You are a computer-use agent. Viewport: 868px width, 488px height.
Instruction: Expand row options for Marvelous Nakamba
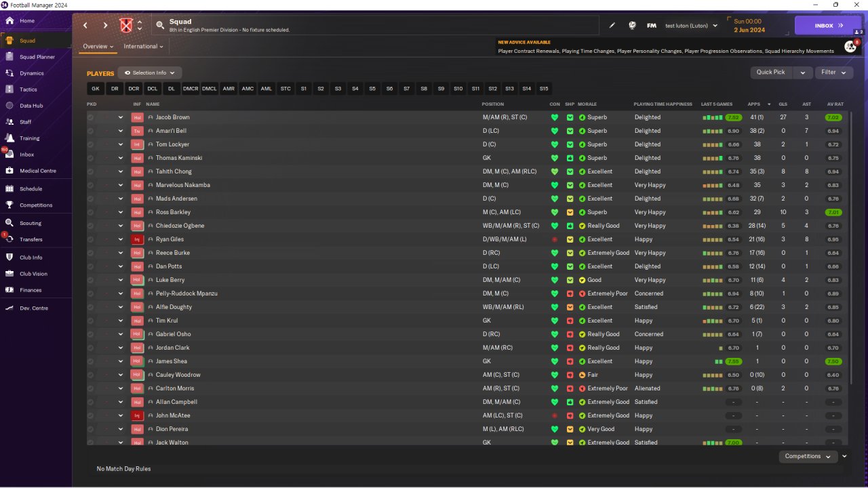[121, 185]
